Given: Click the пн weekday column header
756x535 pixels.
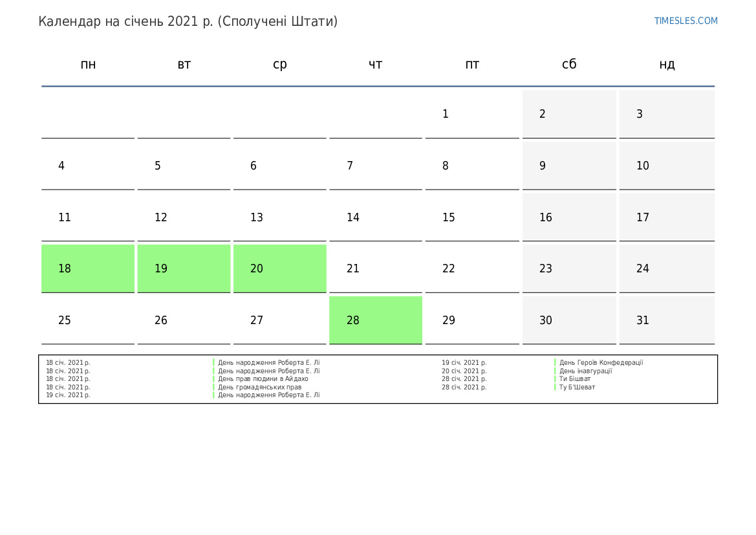Looking at the screenshot, I should [x=88, y=64].
